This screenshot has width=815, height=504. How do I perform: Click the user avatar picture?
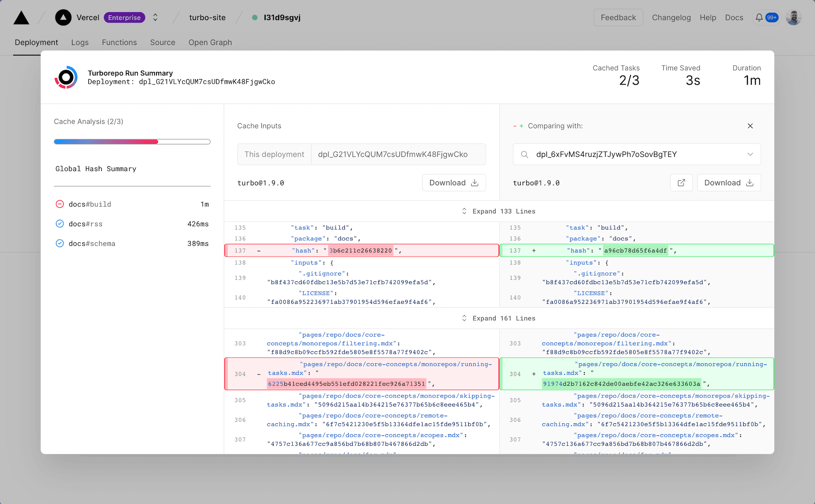(793, 18)
